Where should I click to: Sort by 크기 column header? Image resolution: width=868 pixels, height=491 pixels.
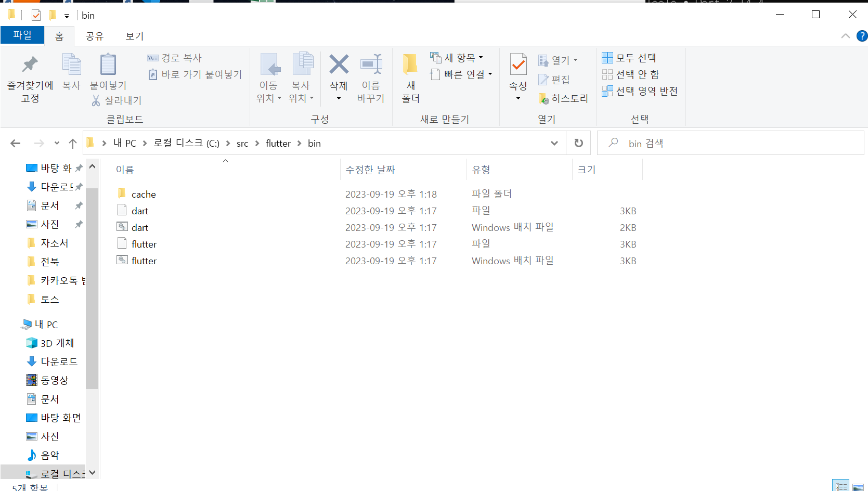click(x=607, y=170)
